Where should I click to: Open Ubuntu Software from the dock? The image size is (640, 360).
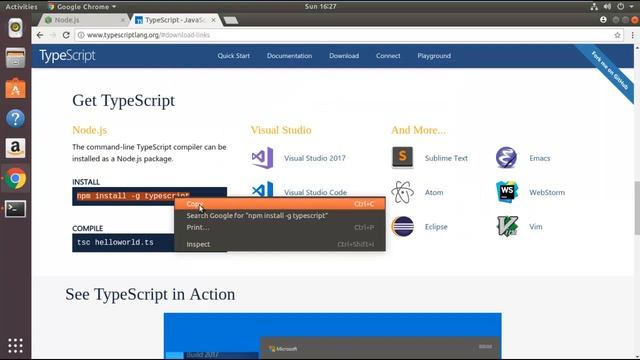[16, 88]
